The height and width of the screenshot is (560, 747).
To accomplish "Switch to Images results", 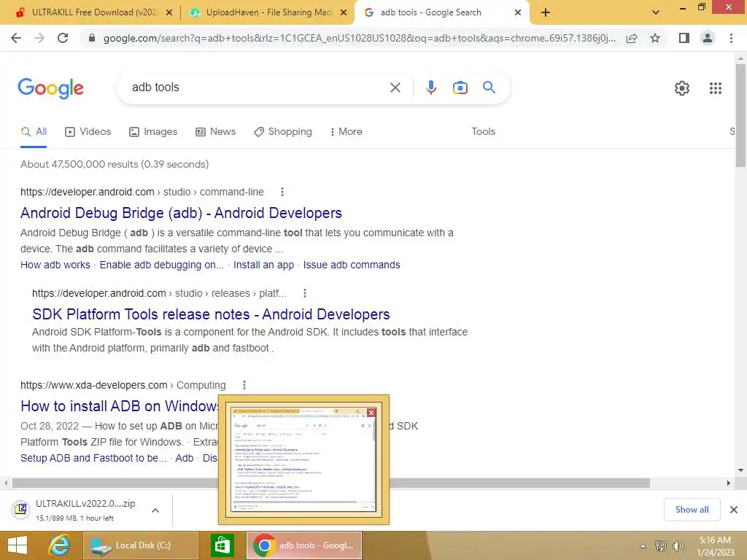I will [x=153, y=132].
